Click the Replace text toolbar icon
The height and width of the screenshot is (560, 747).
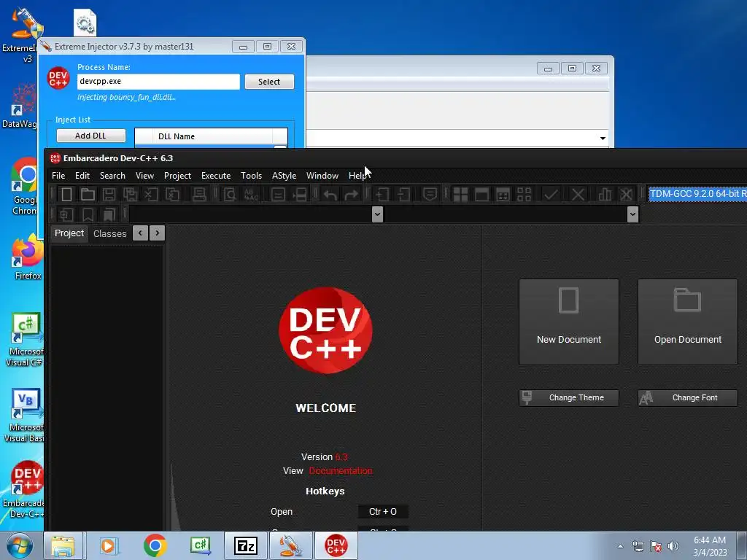click(x=251, y=194)
